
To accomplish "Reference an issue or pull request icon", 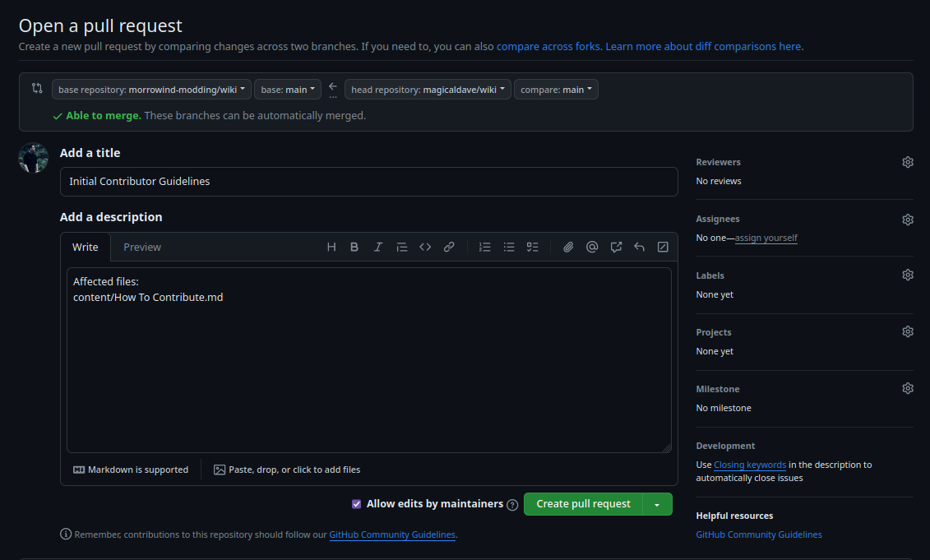I will coord(616,247).
